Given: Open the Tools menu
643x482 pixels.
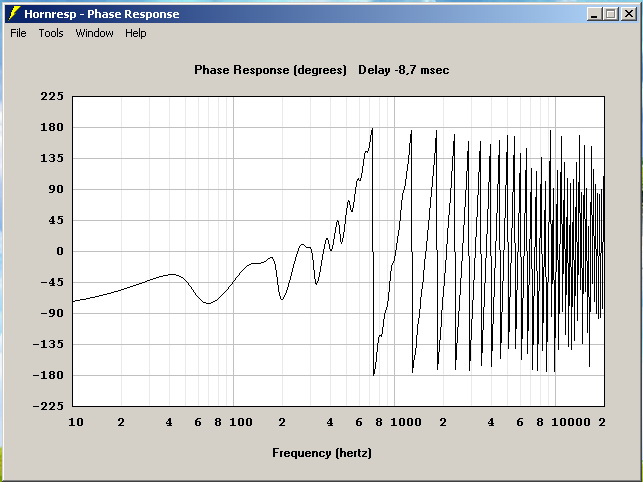Looking at the screenshot, I should point(51,33).
